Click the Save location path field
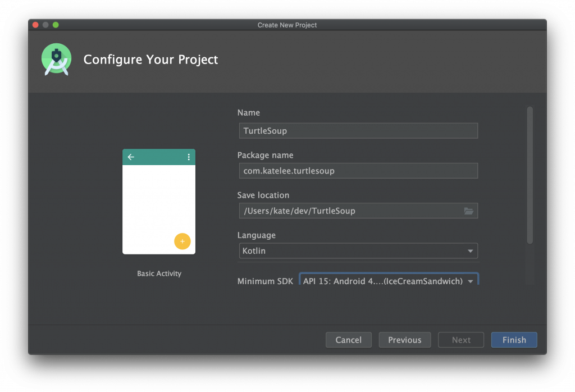Screen dimensions: 575x392 (348, 211)
